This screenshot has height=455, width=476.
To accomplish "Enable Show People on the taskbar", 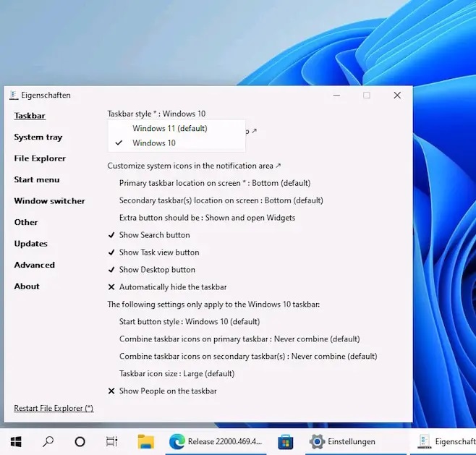I will point(167,391).
